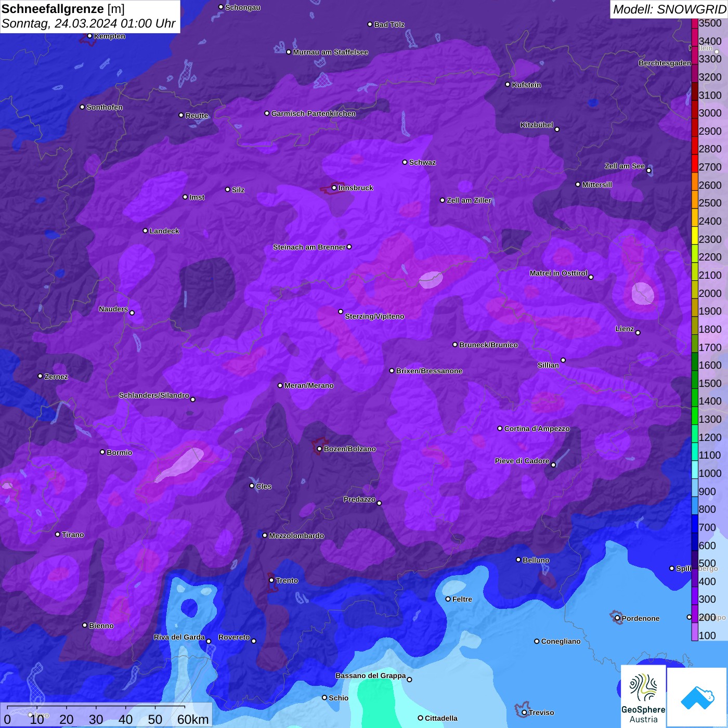Image resolution: width=728 pixels, height=728 pixels.
Task: Click the Bassano del Grappa label
Action: tap(371, 675)
